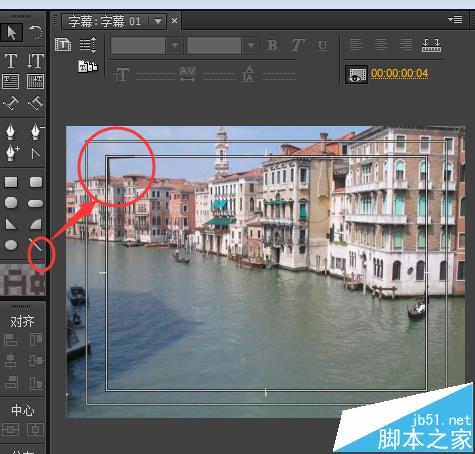Align objects horizontal center

click(x=10, y=361)
